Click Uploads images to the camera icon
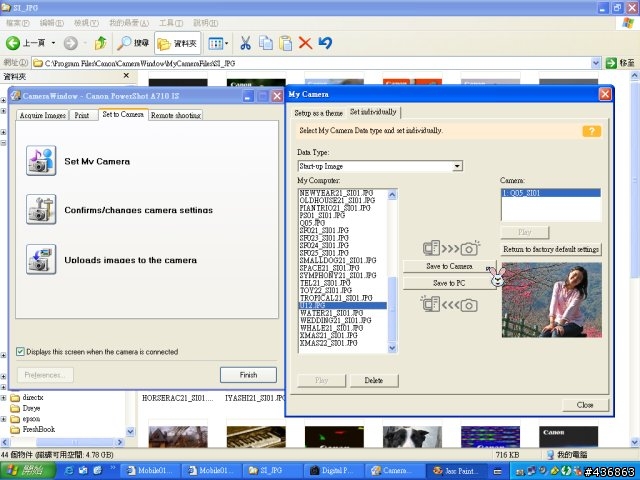 41,259
